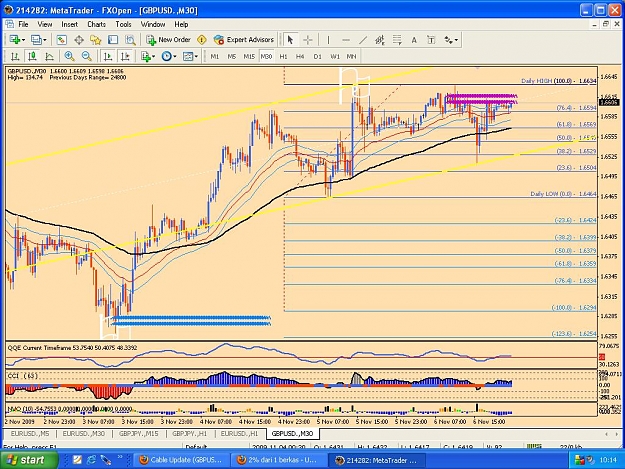
Task: Expand the Periods clock dropdown arrow
Action: [175, 57]
